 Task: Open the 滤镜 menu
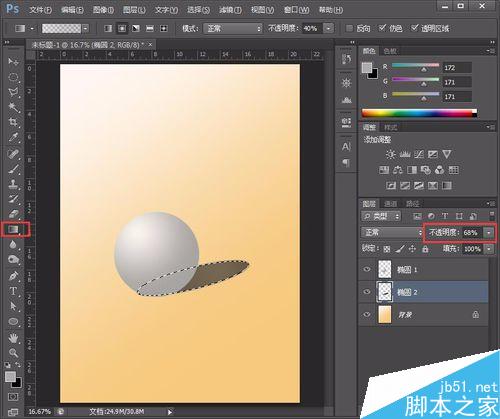click(230, 10)
